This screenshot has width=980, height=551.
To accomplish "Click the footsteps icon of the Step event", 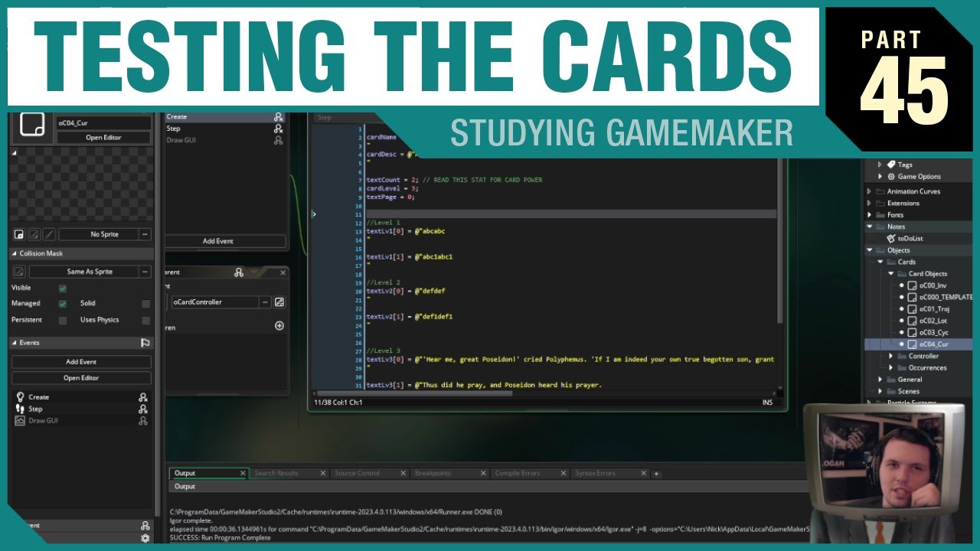I will pos(20,409).
